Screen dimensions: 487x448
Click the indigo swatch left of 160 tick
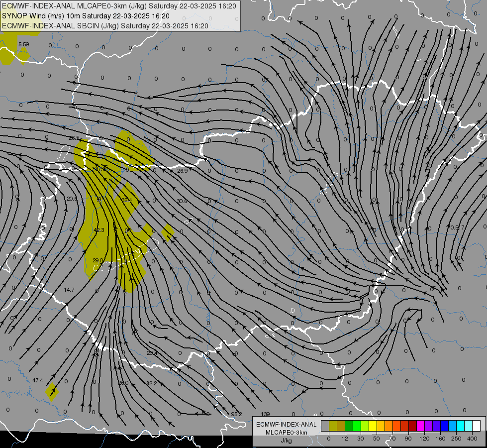tap(437, 426)
